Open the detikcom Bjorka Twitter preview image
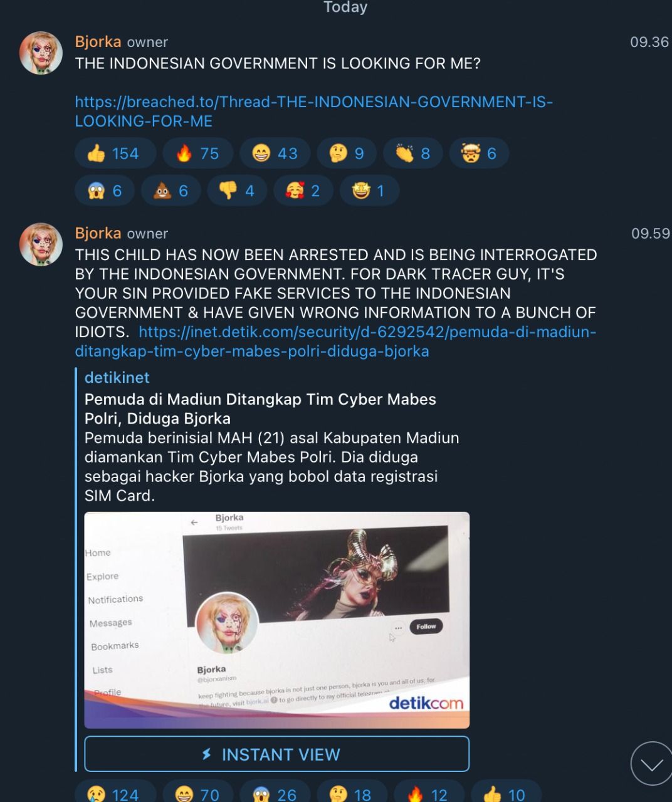Image resolution: width=672 pixels, height=802 pixels. coord(276,620)
